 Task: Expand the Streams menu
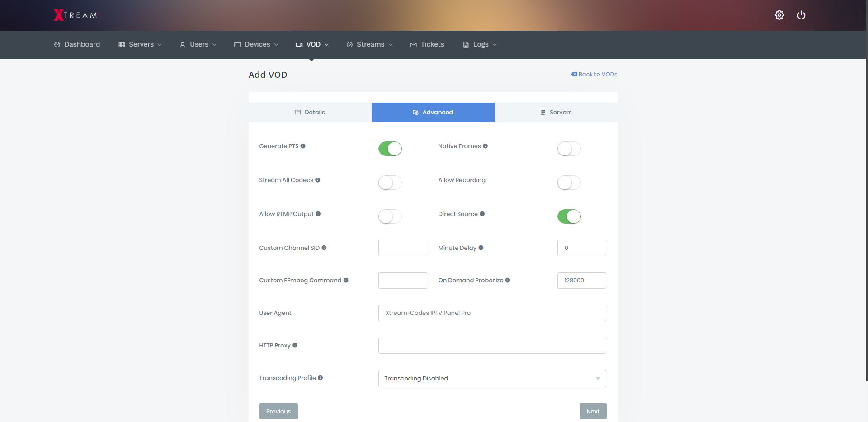tap(369, 44)
